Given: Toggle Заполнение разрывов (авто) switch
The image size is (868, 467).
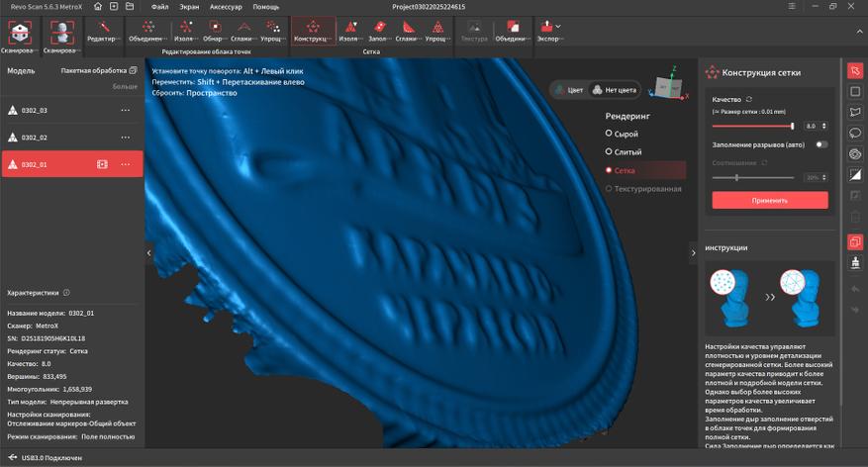Looking at the screenshot, I should tap(820, 144).
